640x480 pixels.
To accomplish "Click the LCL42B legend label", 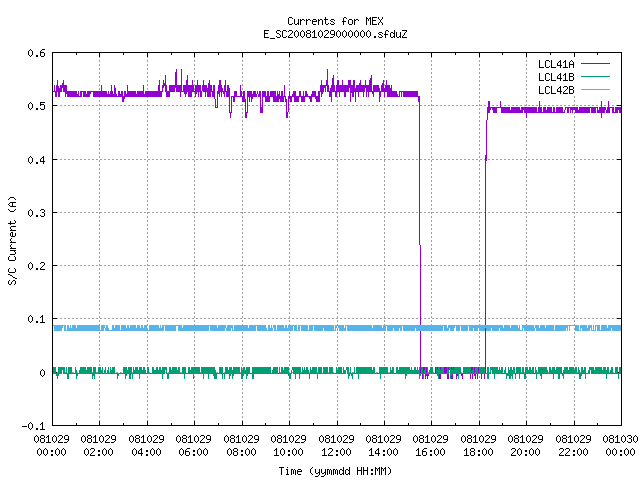I will [556, 90].
